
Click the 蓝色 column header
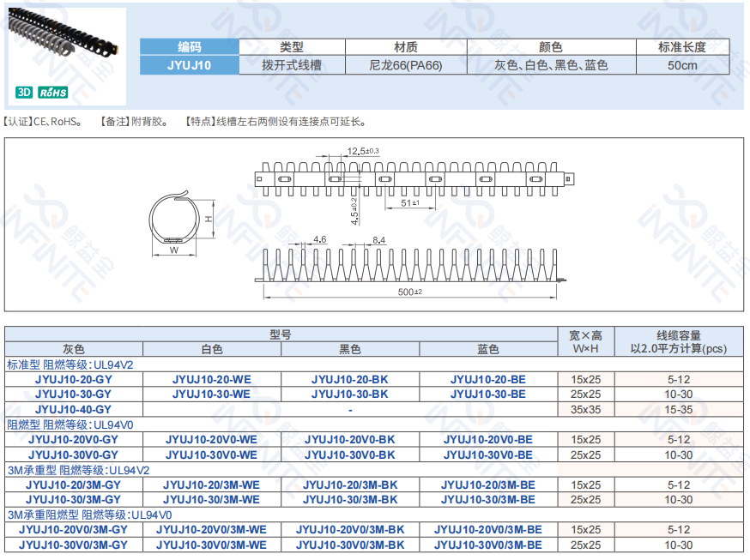[x=487, y=349]
